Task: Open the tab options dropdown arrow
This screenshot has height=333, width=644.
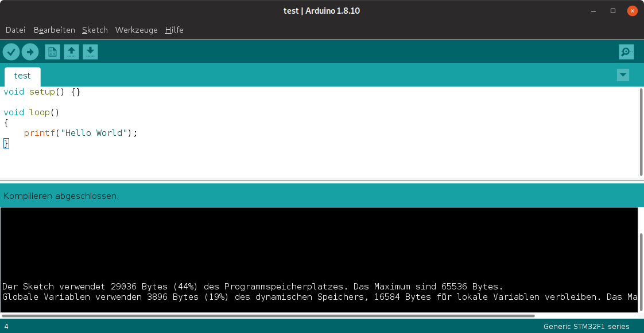Action: [623, 75]
